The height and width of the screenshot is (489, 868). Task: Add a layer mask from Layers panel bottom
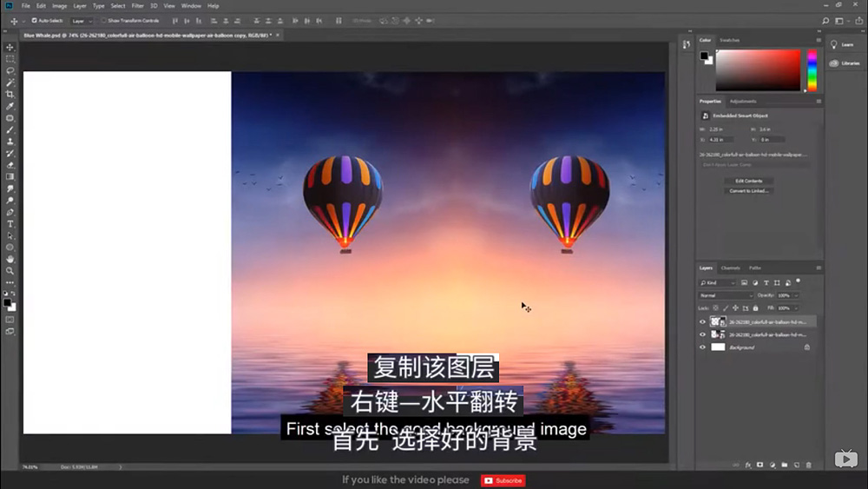tap(760, 466)
